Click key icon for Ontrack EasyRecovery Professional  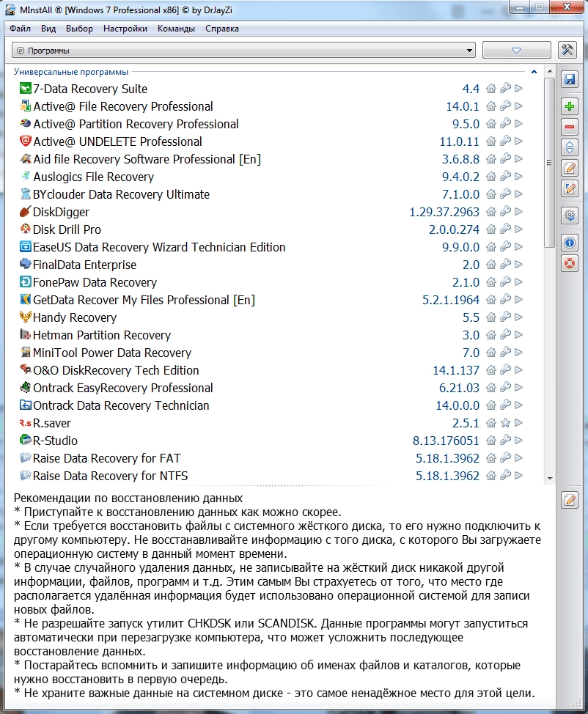pos(505,388)
